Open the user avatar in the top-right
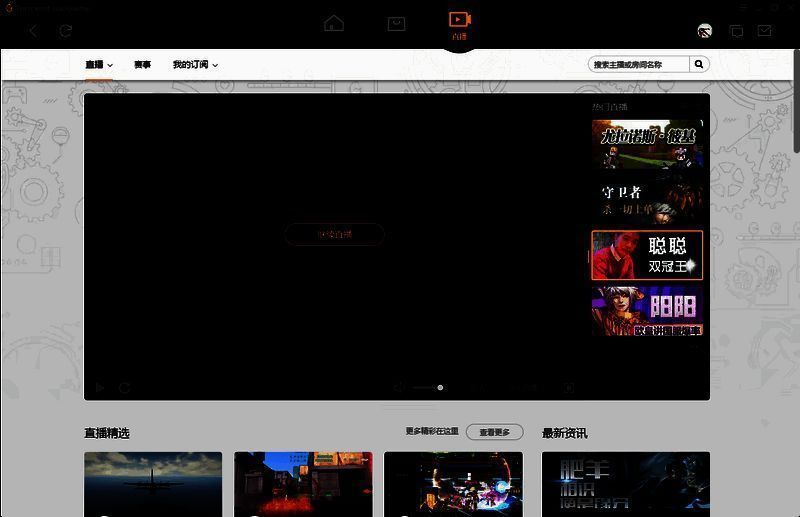The height and width of the screenshot is (517, 800). click(705, 31)
